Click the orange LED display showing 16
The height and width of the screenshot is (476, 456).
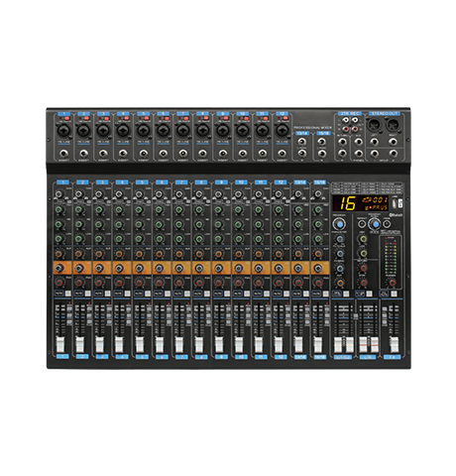(x=360, y=203)
